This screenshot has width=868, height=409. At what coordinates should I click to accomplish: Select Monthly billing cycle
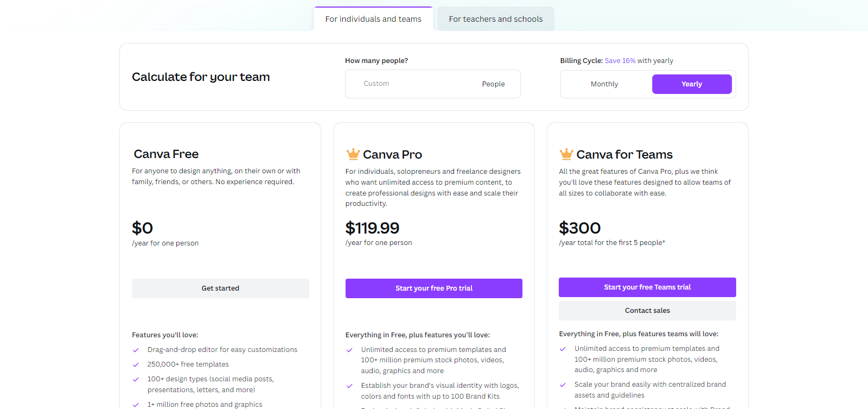(604, 84)
